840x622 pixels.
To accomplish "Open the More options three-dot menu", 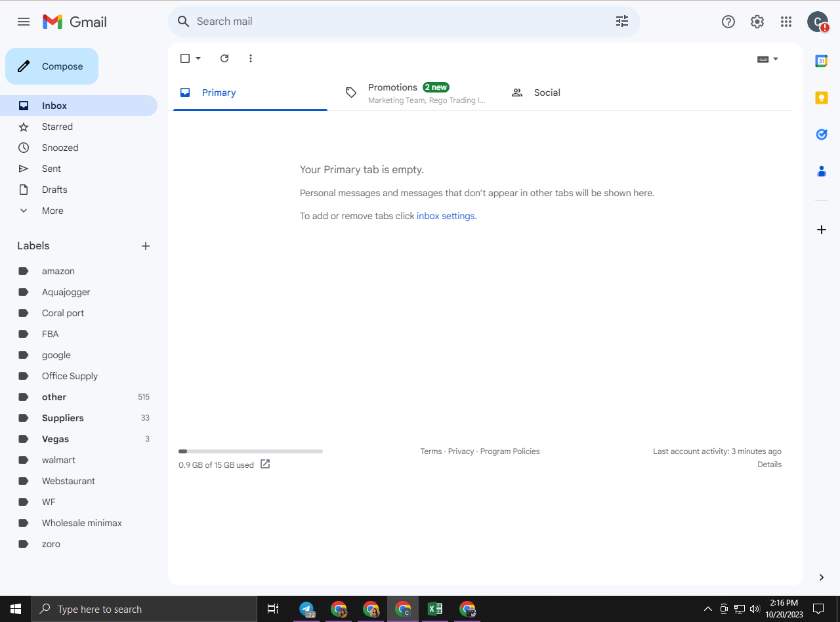I will pos(251,58).
